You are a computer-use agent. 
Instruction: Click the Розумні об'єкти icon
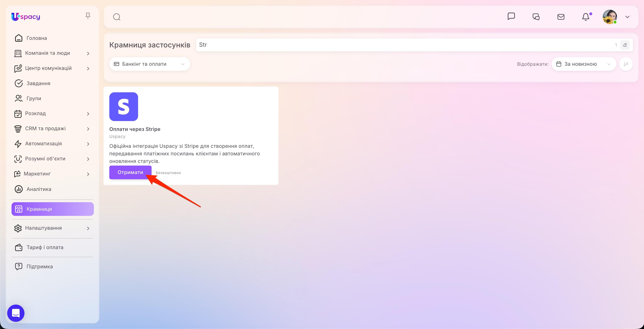click(18, 159)
